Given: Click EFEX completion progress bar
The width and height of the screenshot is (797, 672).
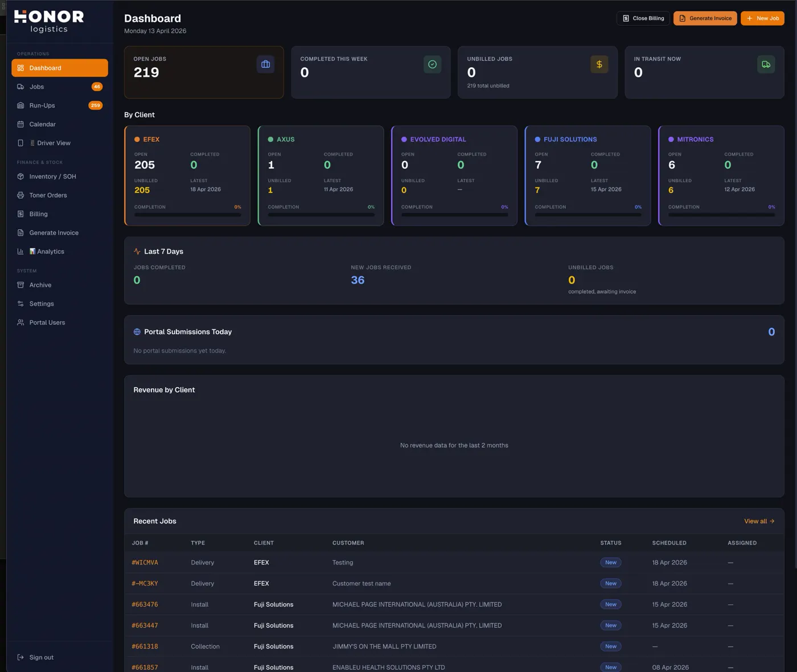Looking at the screenshot, I should (x=187, y=215).
